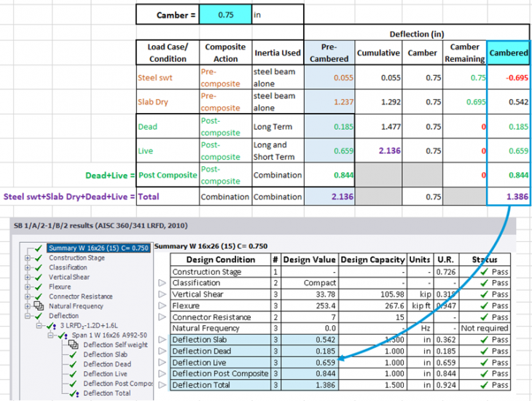
Task: Expand the Natural Frequency tree node
Action: tap(28, 306)
